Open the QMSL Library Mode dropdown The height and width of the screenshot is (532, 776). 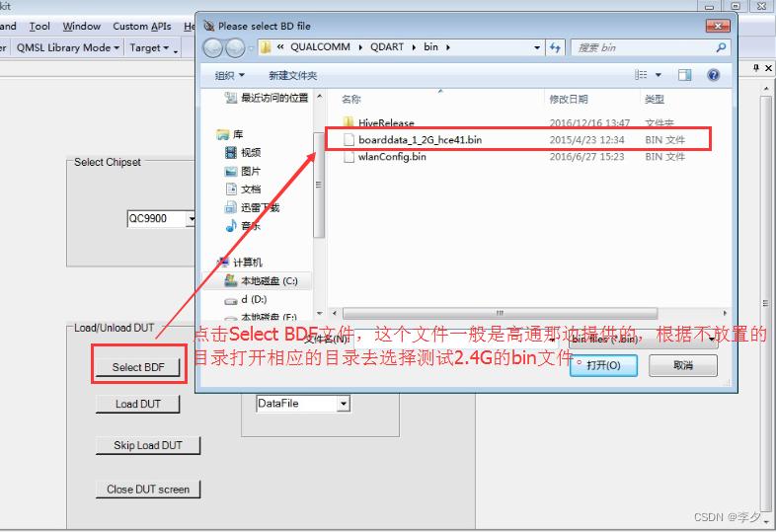pyautogui.click(x=68, y=48)
